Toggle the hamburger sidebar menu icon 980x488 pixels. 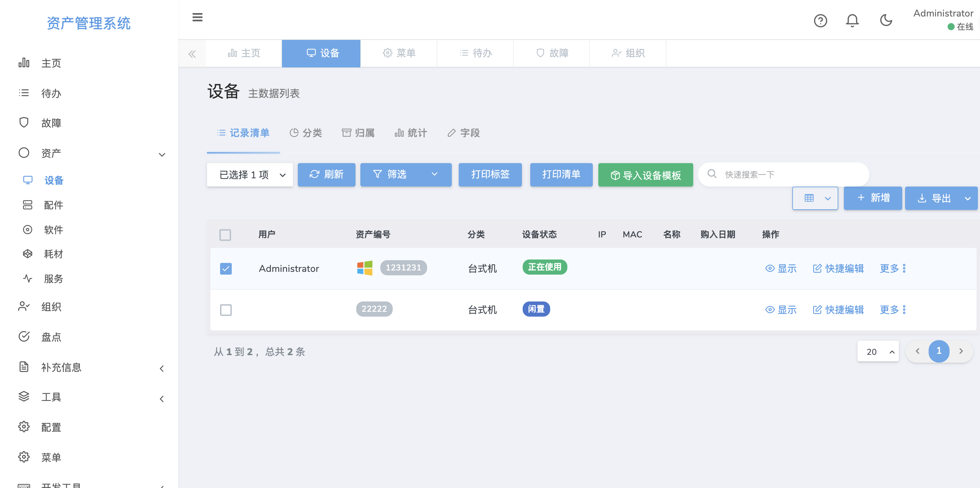click(x=197, y=17)
